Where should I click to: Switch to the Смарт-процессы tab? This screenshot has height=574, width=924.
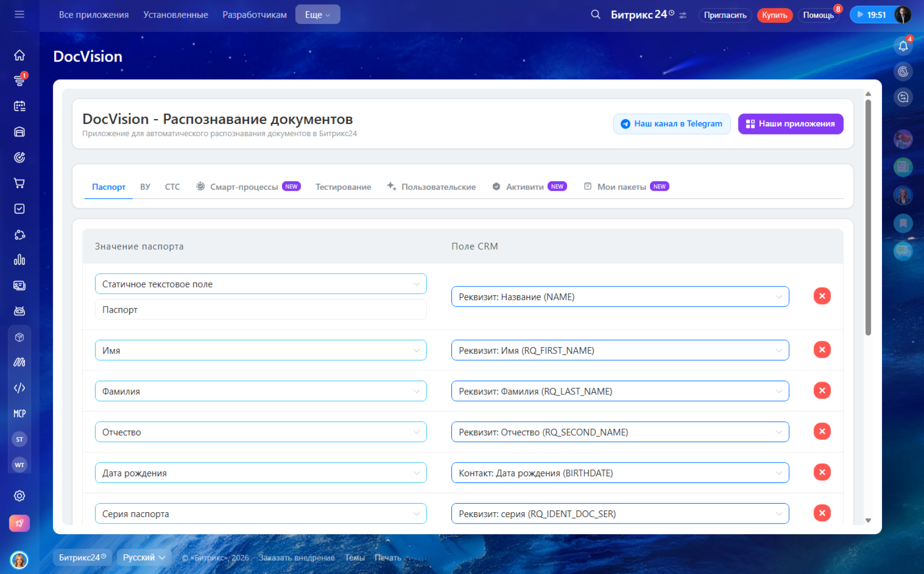pyautogui.click(x=244, y=187)
